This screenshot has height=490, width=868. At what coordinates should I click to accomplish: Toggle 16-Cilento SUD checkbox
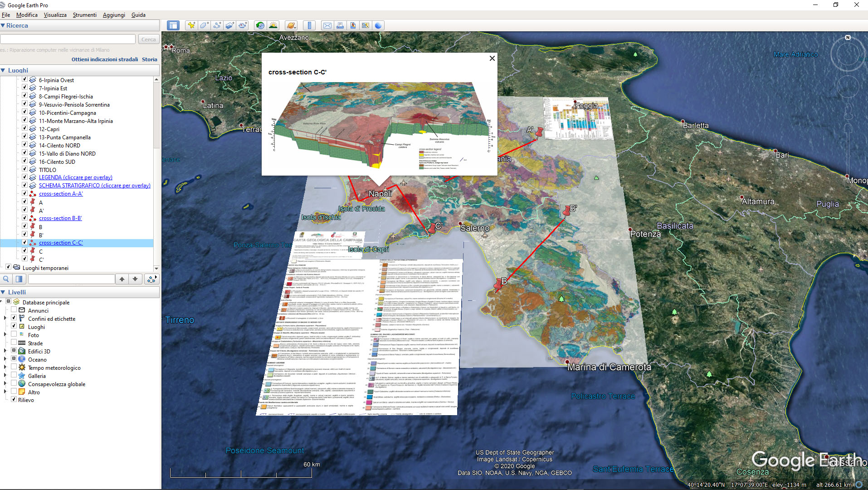click(x=25, y=161)
